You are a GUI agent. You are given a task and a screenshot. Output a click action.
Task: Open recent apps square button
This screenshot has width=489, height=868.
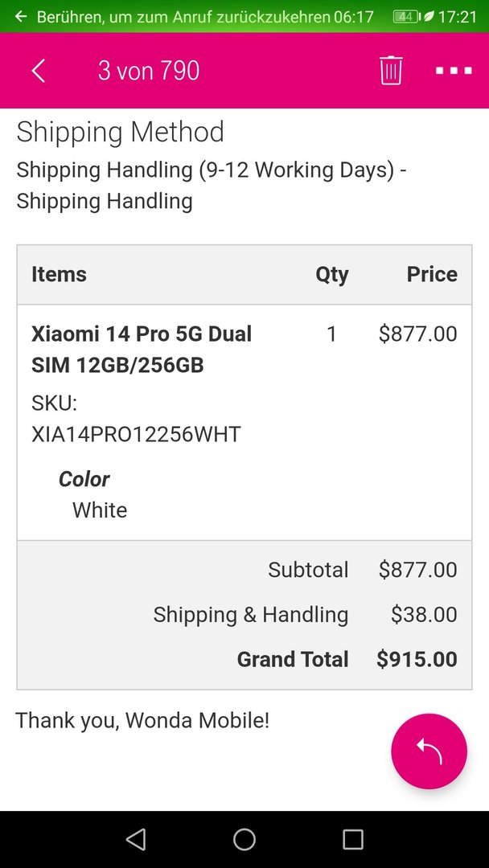pos(352,840)
